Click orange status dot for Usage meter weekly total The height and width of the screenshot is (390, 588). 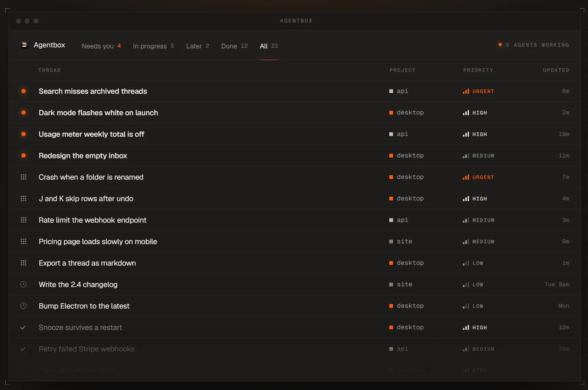(24, 134)
